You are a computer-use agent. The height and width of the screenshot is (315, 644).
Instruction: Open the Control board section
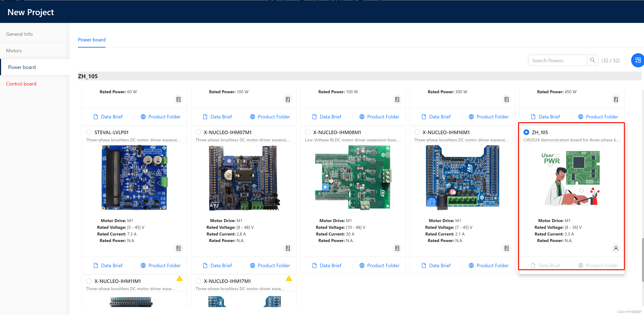(21, 84)
